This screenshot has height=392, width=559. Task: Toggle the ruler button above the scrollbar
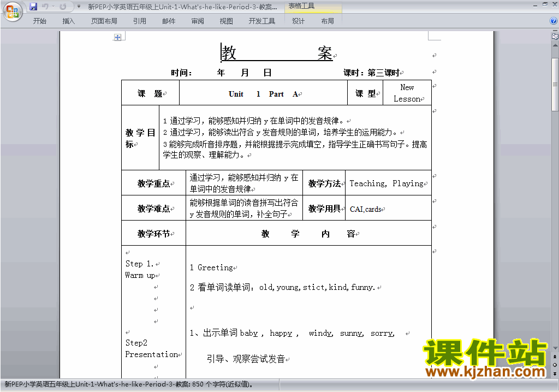[x=555, y=36]
